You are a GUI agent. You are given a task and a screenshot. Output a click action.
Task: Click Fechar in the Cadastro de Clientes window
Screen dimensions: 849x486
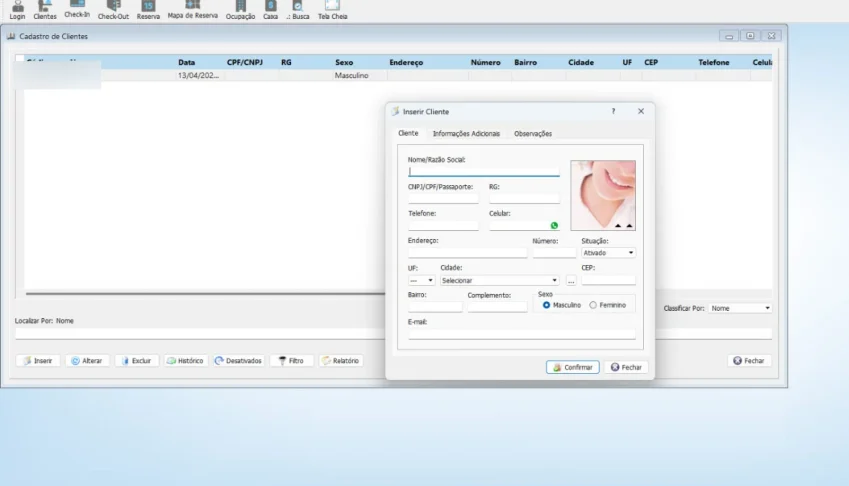(x=749, y=360)
